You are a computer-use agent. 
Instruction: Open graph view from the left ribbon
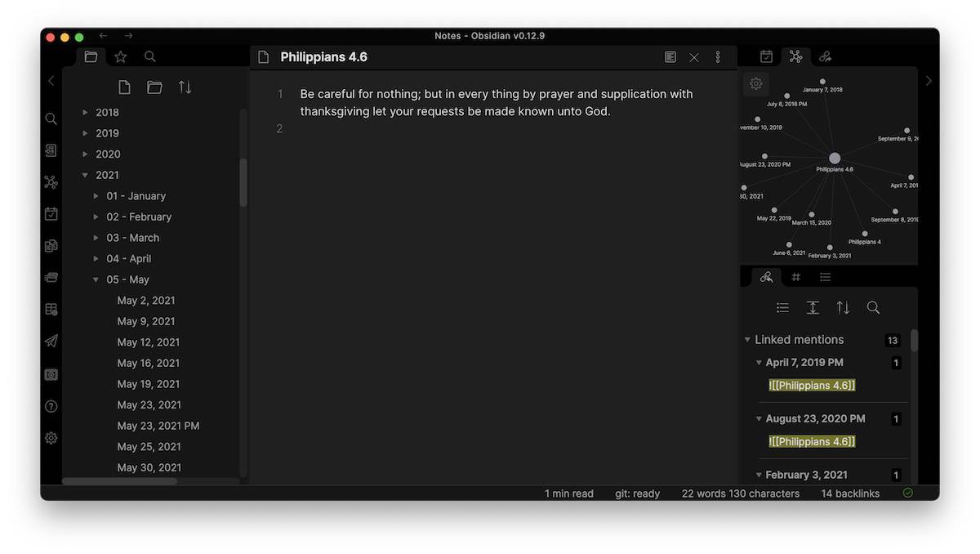51,182
